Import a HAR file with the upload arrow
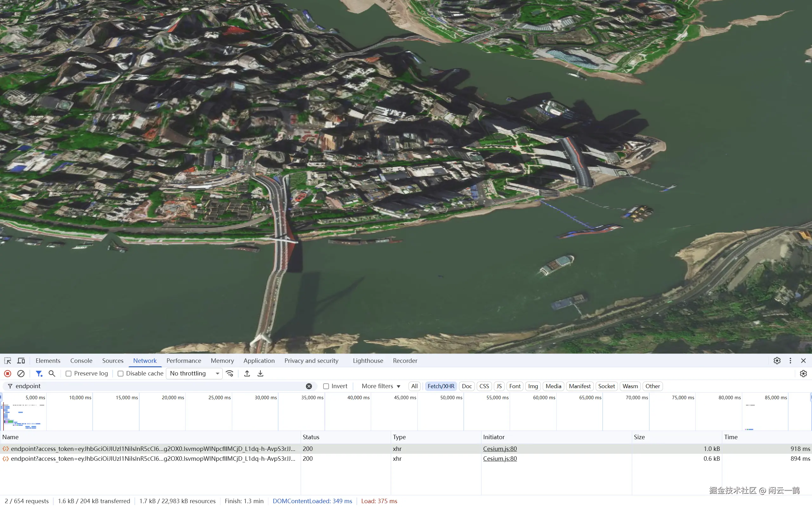812x507 pixels. click(247, 373)
